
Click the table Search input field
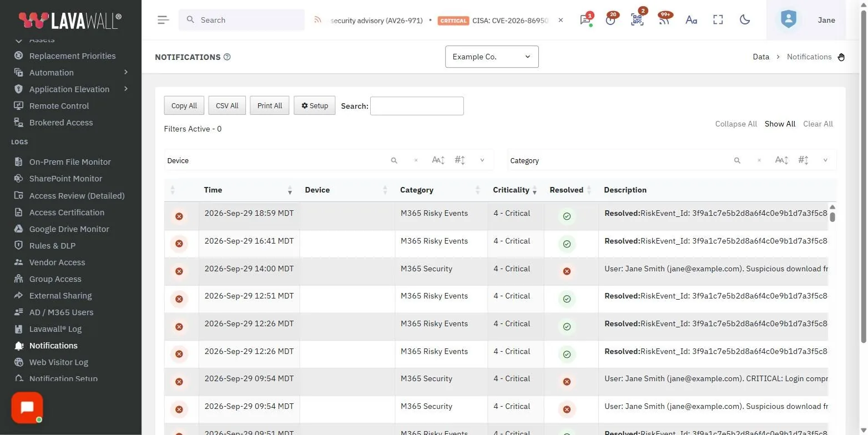pos(417,106)
